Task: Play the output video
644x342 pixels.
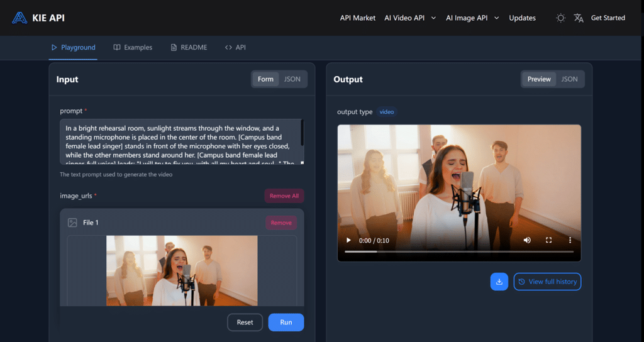Action: coord(348,240)
